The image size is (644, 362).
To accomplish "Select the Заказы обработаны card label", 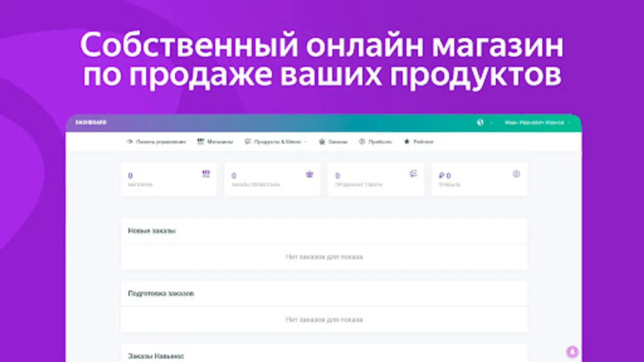I will pyautogui.click(x=256, y=185).
